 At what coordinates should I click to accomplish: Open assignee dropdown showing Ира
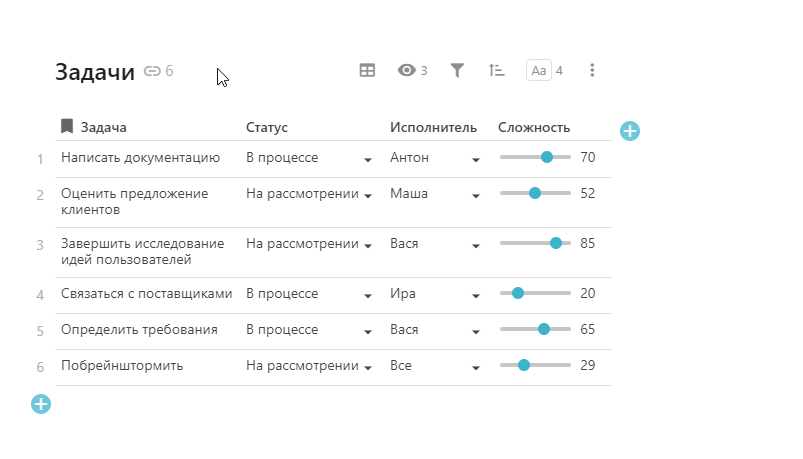coord(476,295)
